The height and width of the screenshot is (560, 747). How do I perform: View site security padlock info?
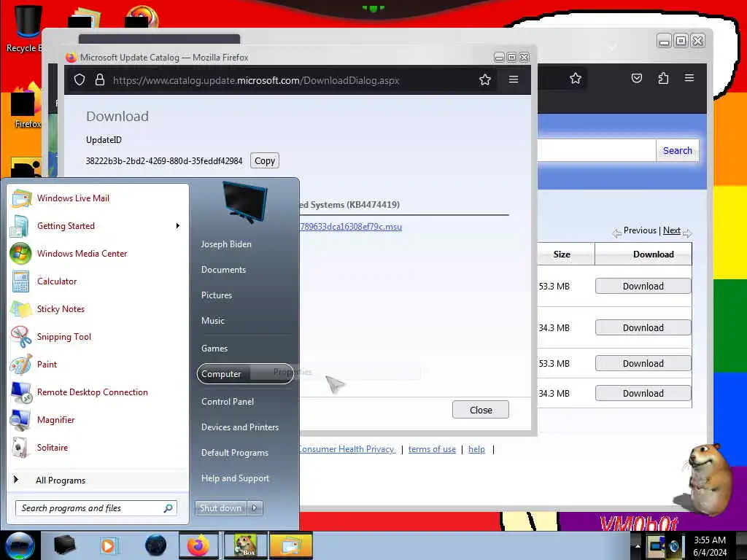point(99,79)
